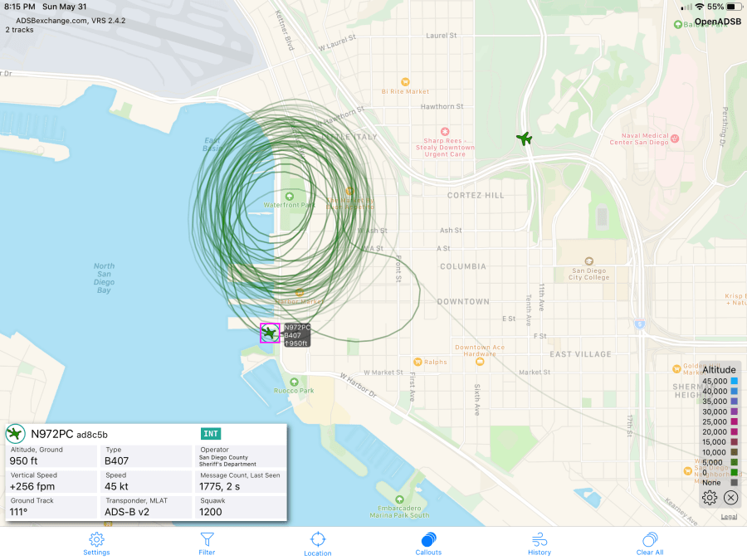The width and height of the screenshot is (747, 560).
Task: Tap the N972PC callout label on map
Action: tap(296, 335)
